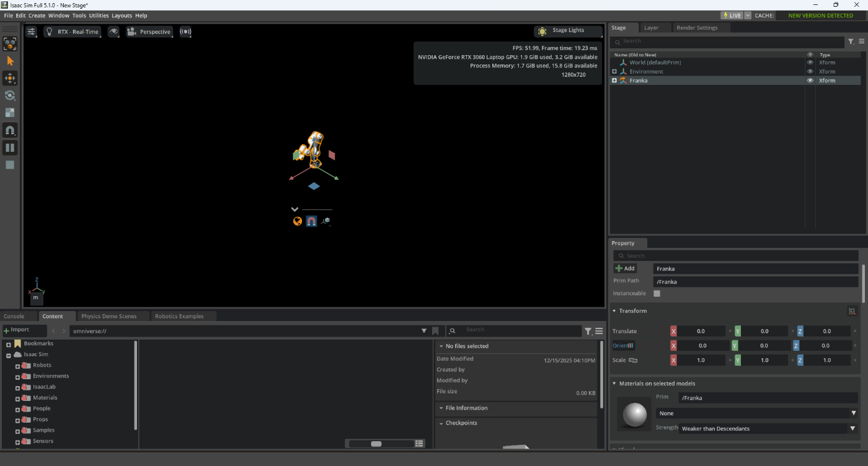Open the viewport settings sliders icon
Image resolution: width=868 pixels, height=466 pixels.
point(32,32)
